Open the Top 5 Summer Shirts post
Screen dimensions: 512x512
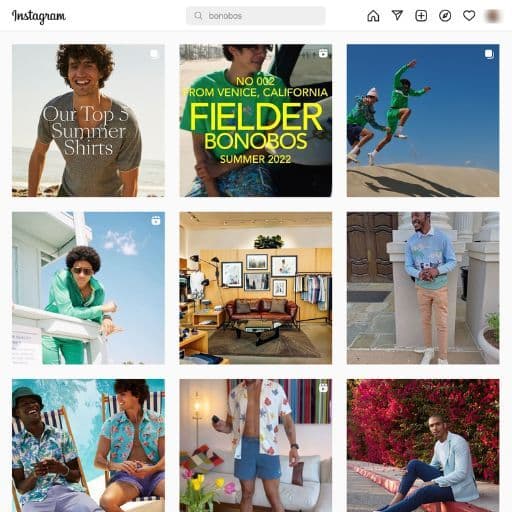tap(88, 120)
